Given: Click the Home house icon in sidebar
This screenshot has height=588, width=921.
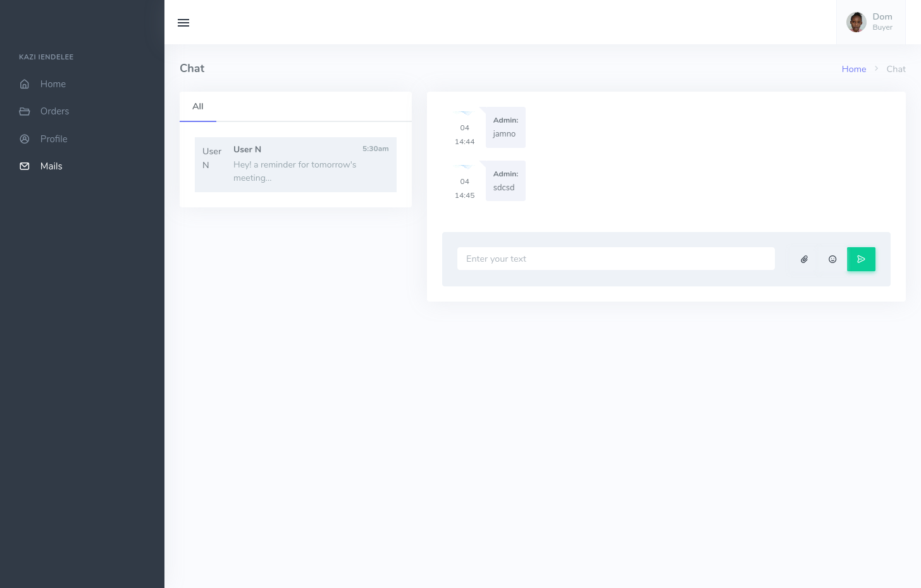Looking at the screenshot, I should click(x=25, y=84).
